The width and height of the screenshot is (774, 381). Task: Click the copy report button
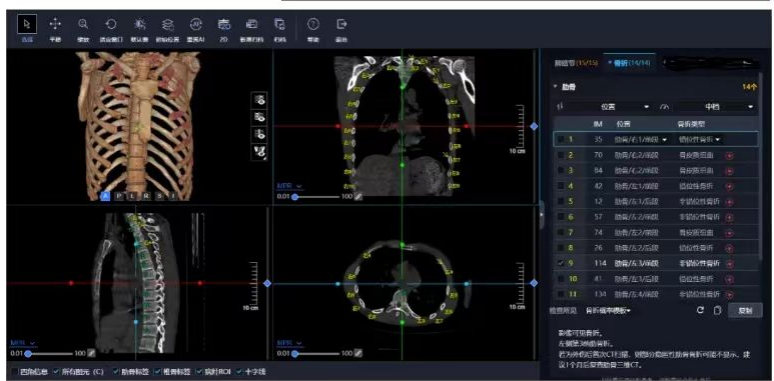click(745, 311)
